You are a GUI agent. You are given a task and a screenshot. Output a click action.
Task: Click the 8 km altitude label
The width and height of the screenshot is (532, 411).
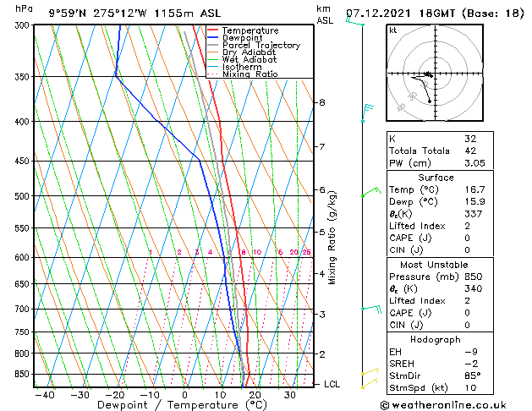322,102
